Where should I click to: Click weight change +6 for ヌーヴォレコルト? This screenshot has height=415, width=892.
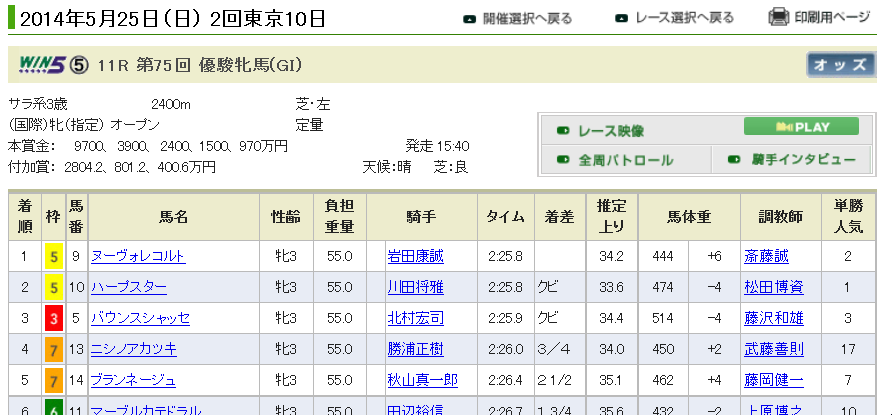(715, 257)
